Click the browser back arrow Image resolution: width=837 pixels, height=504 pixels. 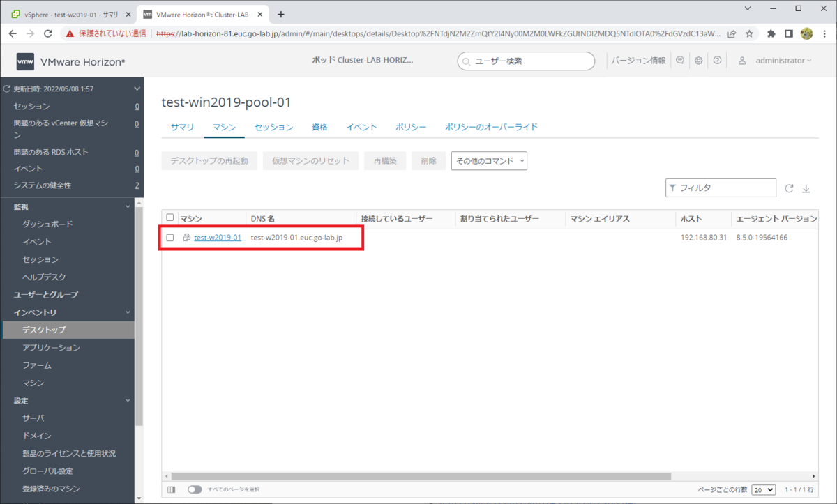[13, 33]
